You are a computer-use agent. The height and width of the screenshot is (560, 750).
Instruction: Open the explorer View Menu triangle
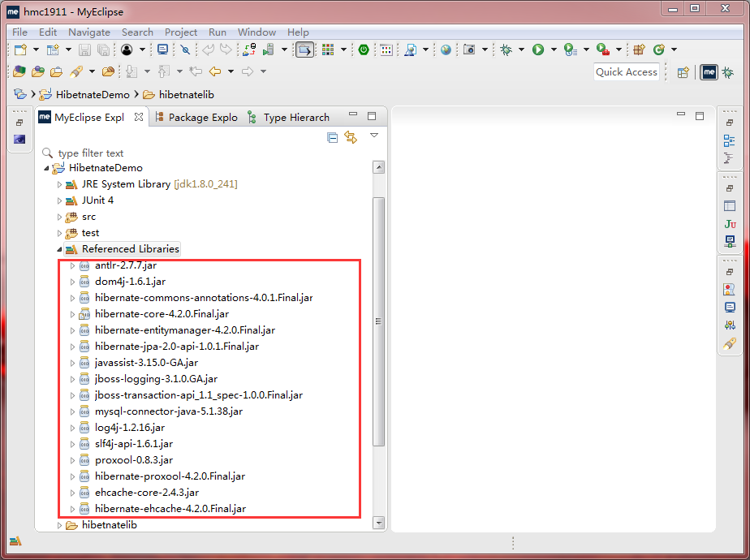374,136
